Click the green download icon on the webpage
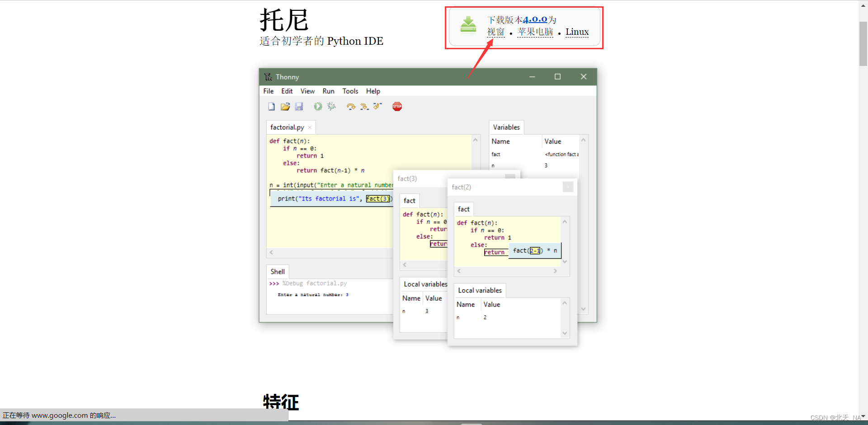 [468, 26]
